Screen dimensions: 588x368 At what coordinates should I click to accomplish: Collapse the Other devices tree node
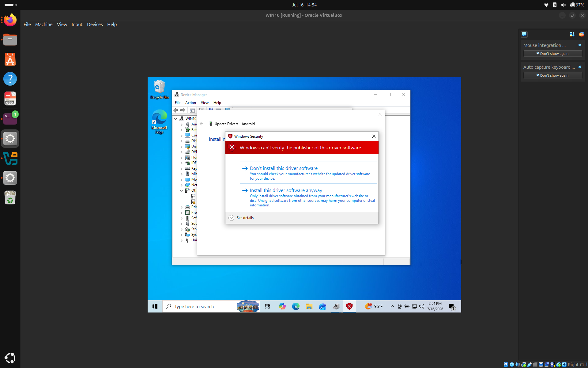click(182, 191)
